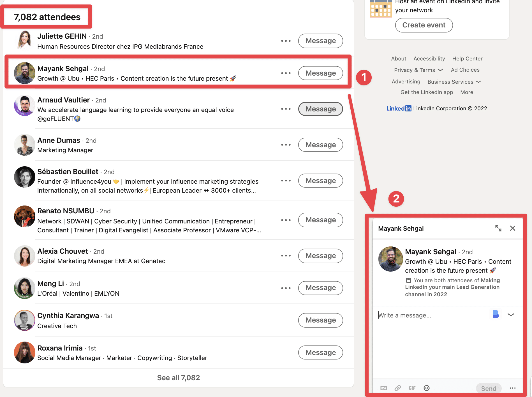Message Anne Dumas
Screen dimensions: 532x397
(x=320, y=145)
